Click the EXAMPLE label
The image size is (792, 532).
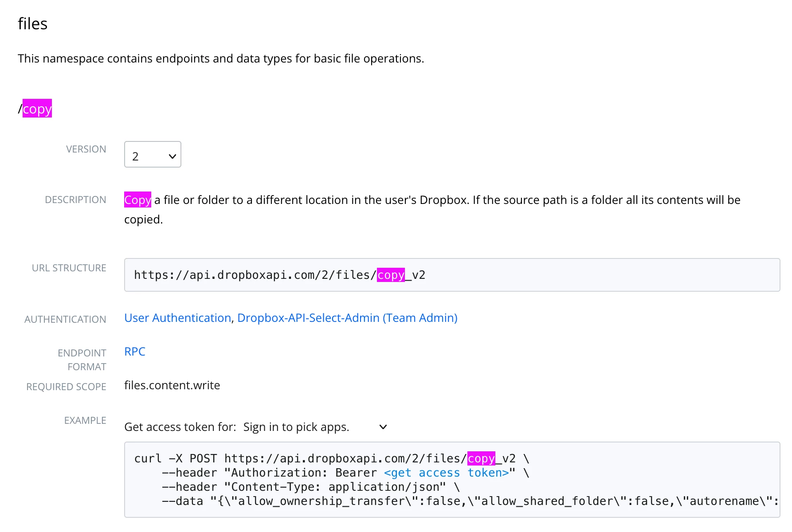(x=85, y=420)
